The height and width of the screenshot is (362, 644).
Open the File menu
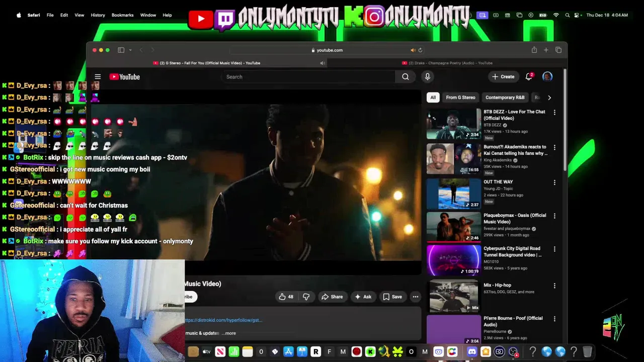(x=50, y=15)
